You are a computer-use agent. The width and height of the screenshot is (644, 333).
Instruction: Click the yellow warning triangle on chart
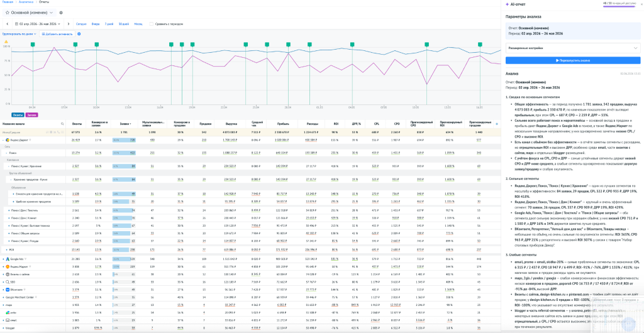6,41
